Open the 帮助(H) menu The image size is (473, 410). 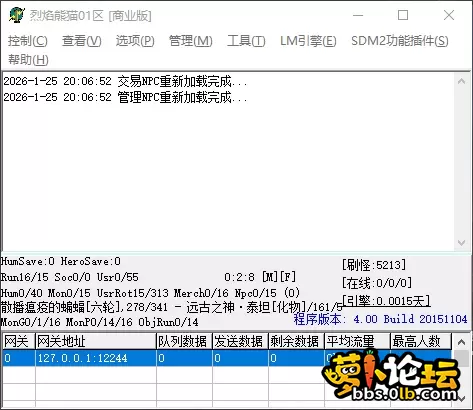pyautogui.click(x=28, y=60)
